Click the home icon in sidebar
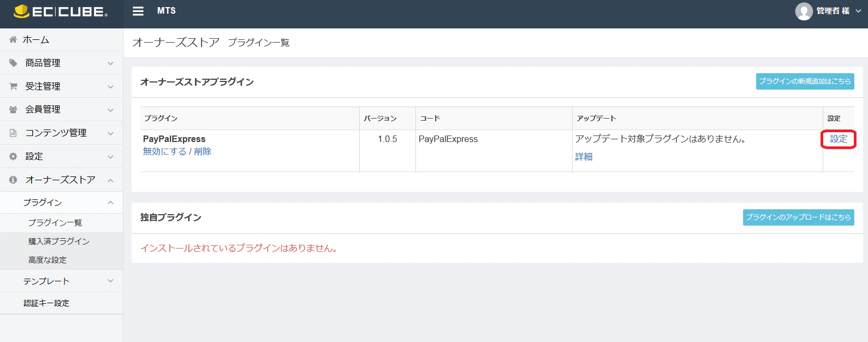This screenshot has height=342, width=868. pyautogui.click(x=13, y=39)
